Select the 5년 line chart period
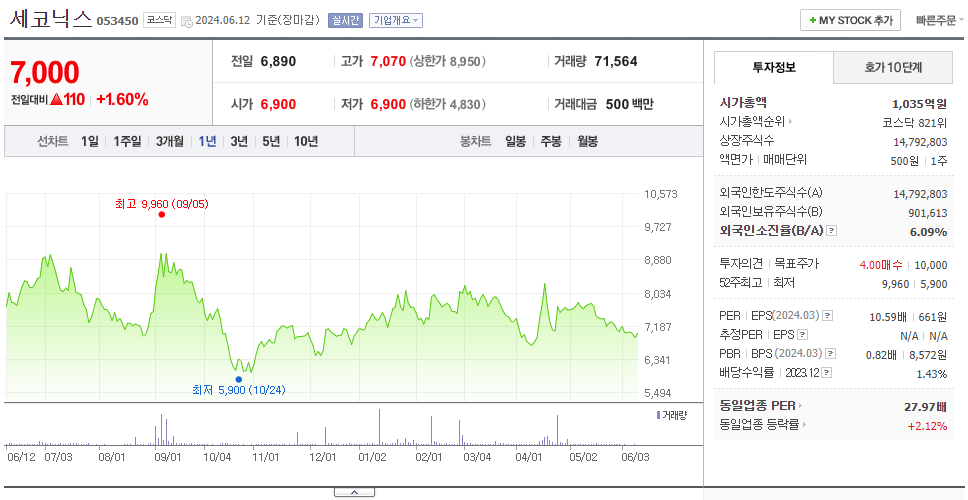Image resolution: width=968 pixels, height=500 pixels. (x=271, y=141)
